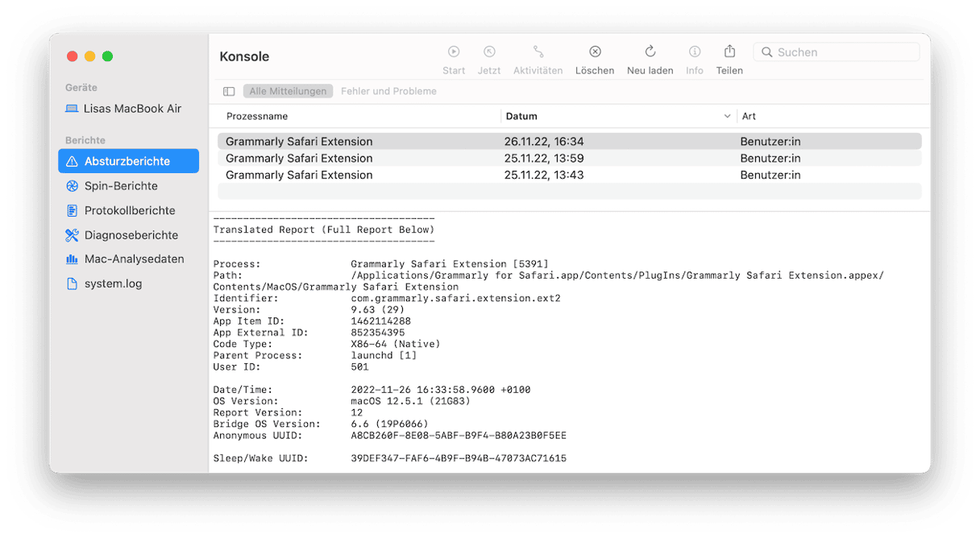Click the Identifier com.grammarly.safari.extension.ext2 text
This screenshot has width=980, height=538.
point(455,298)
